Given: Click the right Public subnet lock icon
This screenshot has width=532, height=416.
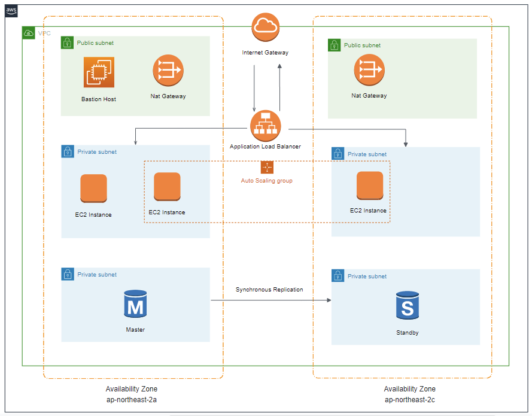Looking at the screenshot, I should coord(335,45).
